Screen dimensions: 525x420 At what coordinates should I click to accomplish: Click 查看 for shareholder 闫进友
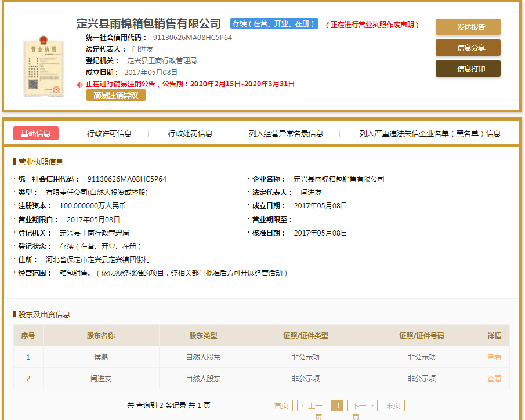(x=494, y=379)
